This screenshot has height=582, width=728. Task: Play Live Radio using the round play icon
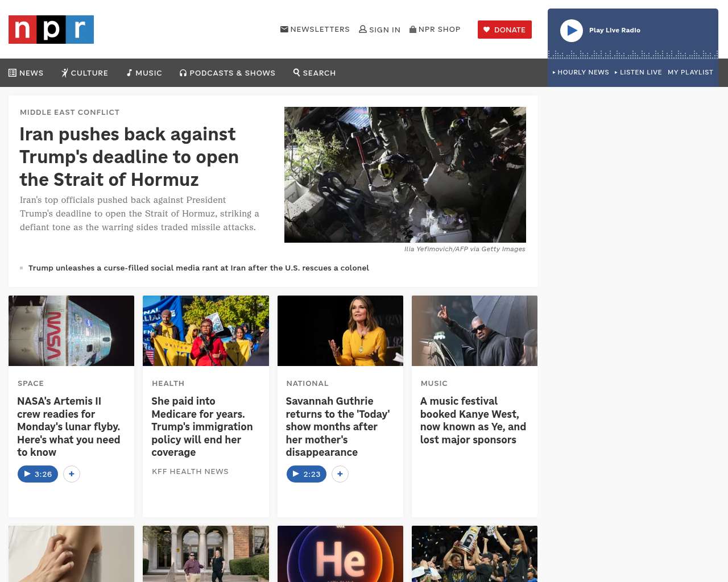[572, 31]
